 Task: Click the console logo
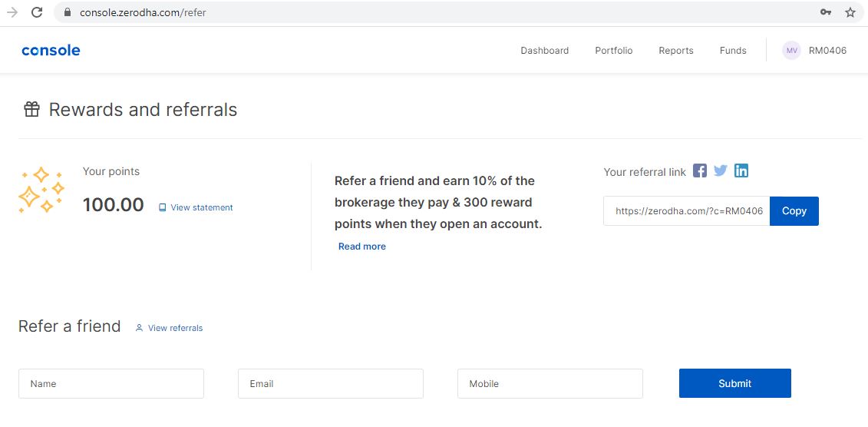point(51,51)
